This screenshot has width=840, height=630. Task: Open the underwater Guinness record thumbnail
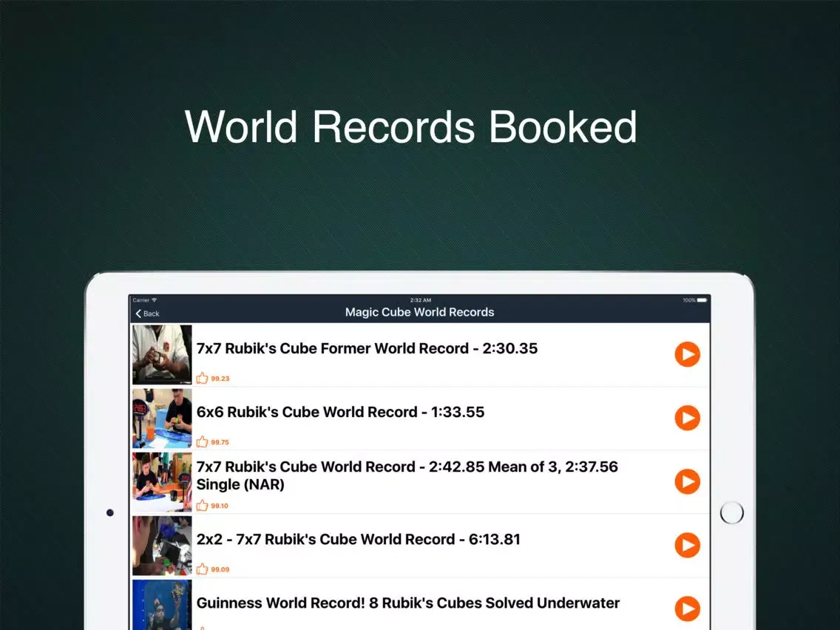point(162,605)
